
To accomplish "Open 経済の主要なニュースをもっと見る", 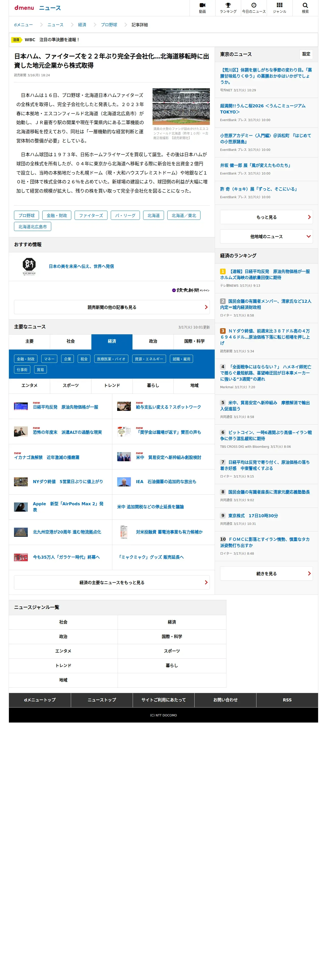I will [112, 582].
